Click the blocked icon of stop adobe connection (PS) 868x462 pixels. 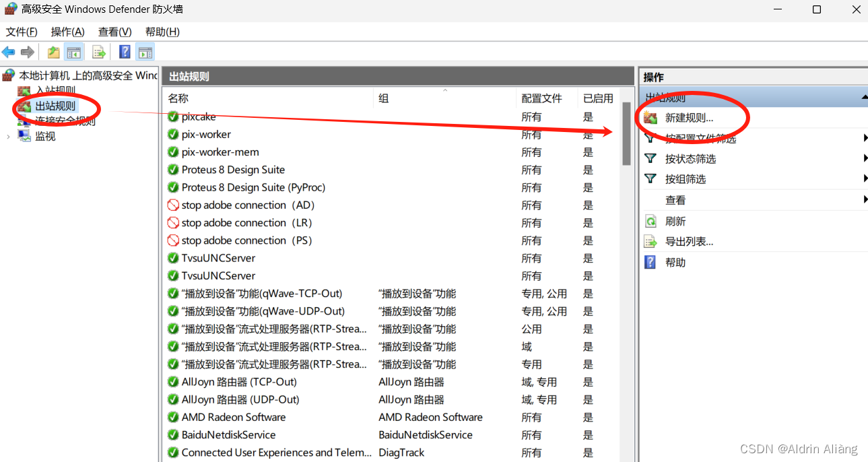tap(173, 240)
